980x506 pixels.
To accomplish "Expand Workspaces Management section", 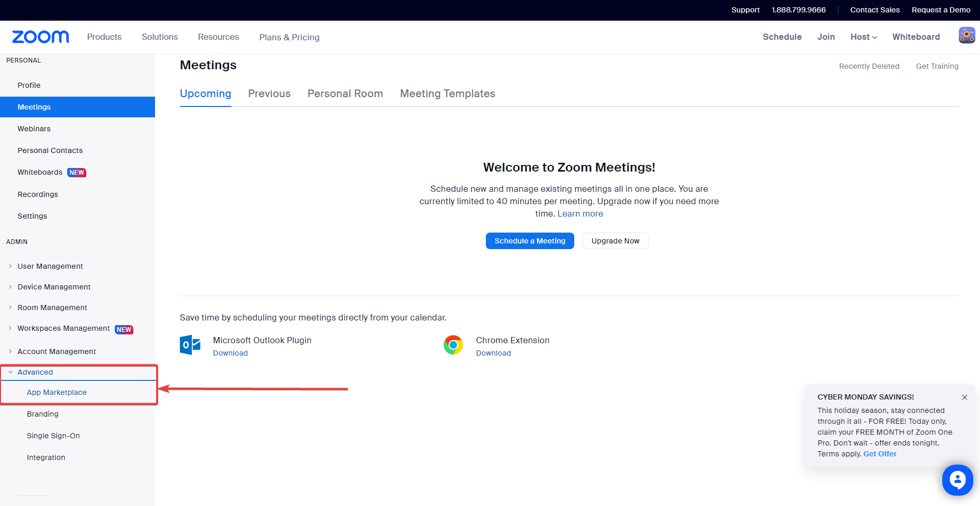I will (x=64, y=329).
